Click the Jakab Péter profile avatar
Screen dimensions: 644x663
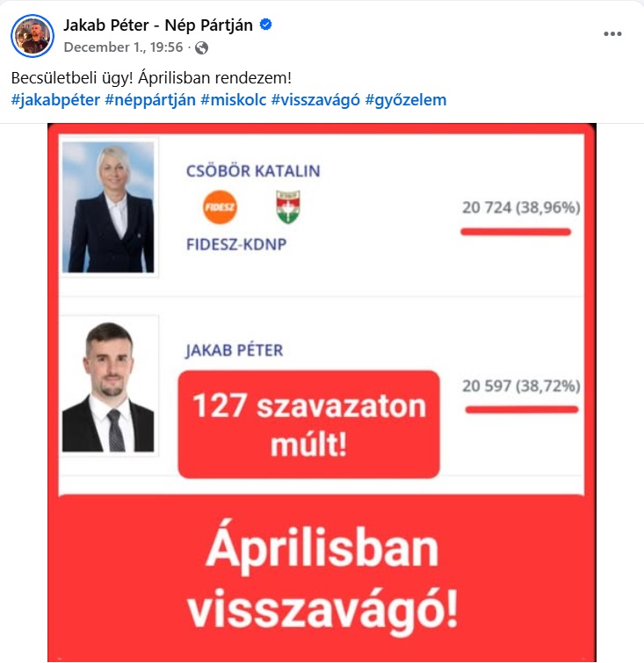click(x=33, y=36)
